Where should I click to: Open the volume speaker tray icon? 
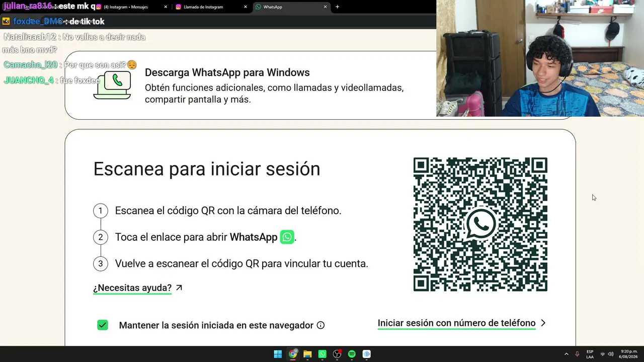610,354
